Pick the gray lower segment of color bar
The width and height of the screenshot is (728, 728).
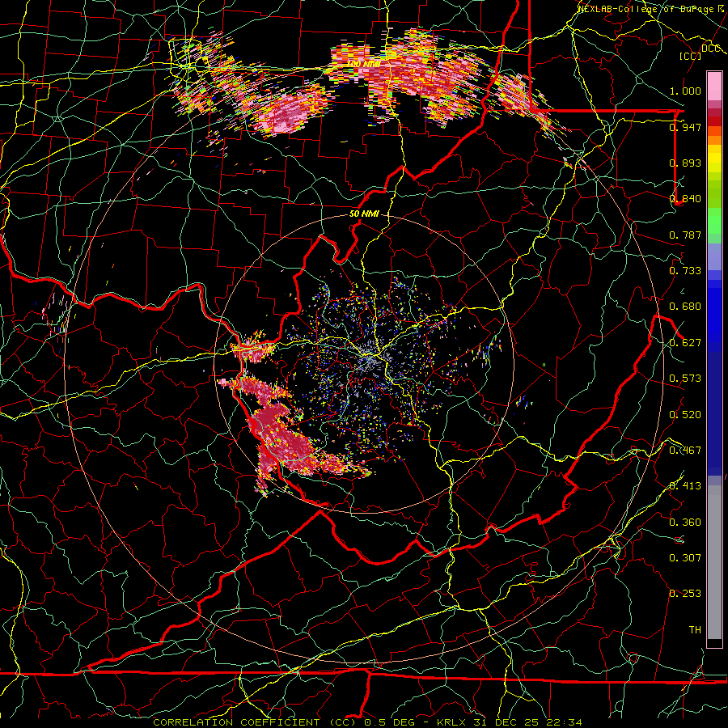tap(714, 566)
